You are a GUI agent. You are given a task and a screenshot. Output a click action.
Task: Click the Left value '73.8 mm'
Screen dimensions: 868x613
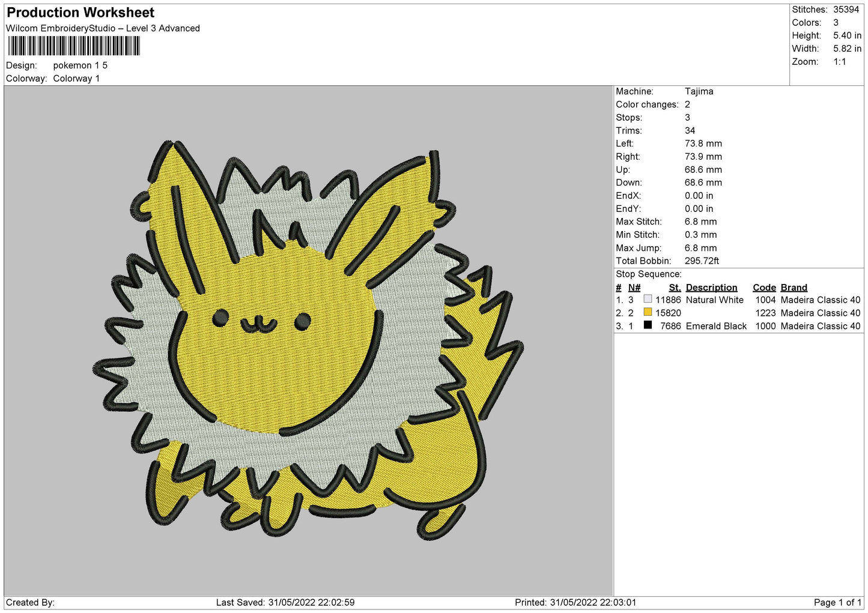pyautogui.click(x=703, y=143)
